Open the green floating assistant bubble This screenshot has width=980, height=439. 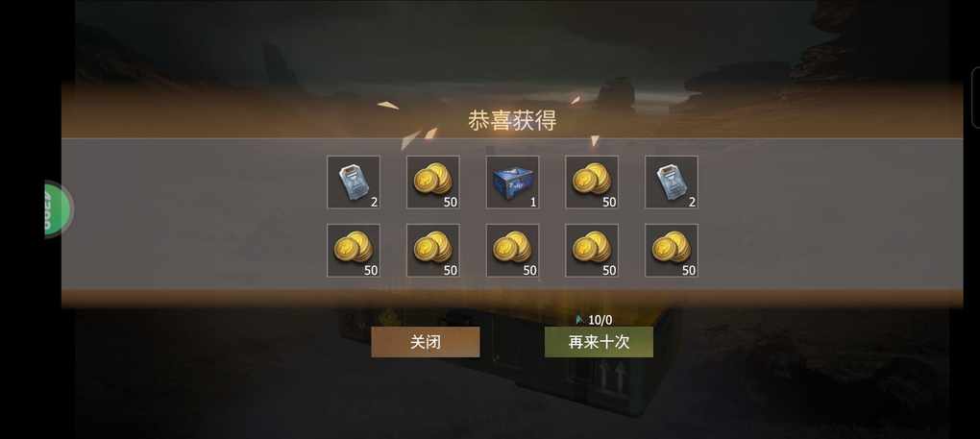click(58, 209)
